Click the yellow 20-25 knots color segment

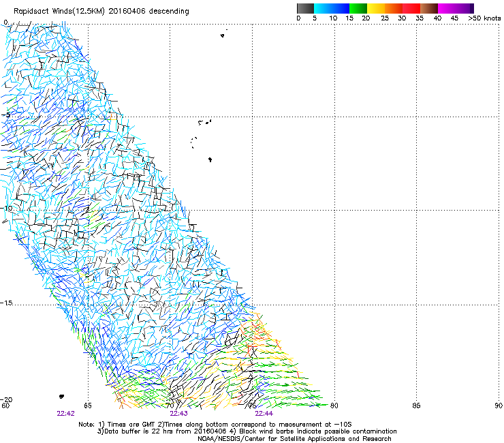click(x=376, y=8)
